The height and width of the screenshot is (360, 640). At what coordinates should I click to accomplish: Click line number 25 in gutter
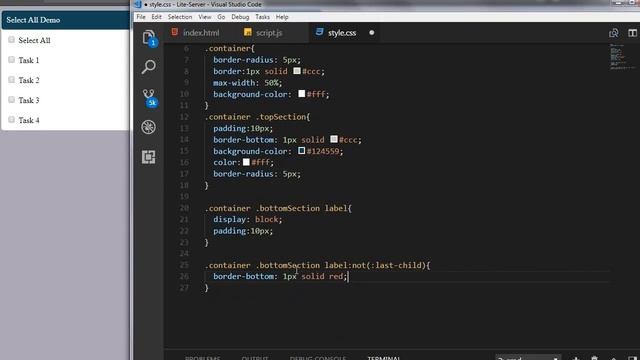184,265
